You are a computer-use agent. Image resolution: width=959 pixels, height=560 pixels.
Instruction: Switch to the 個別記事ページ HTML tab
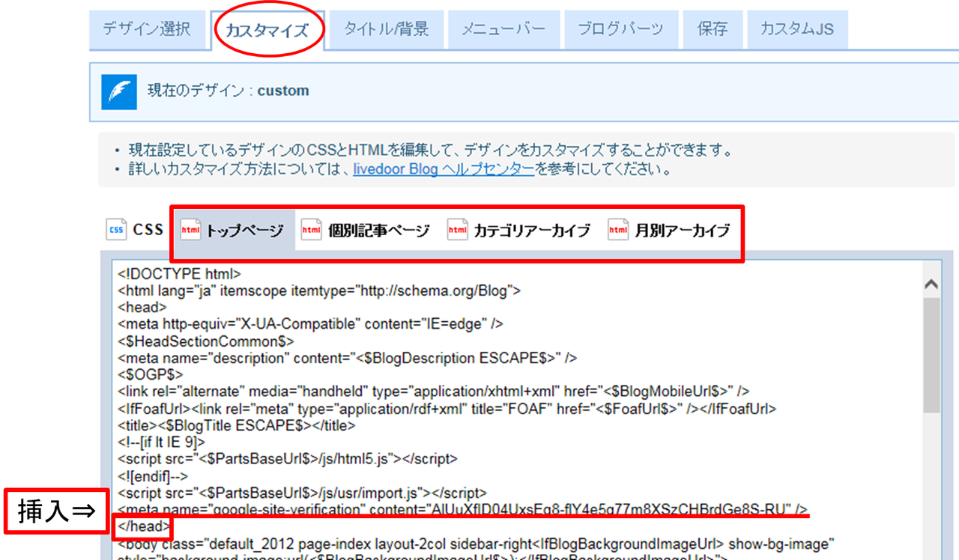(x=366, y=231)
